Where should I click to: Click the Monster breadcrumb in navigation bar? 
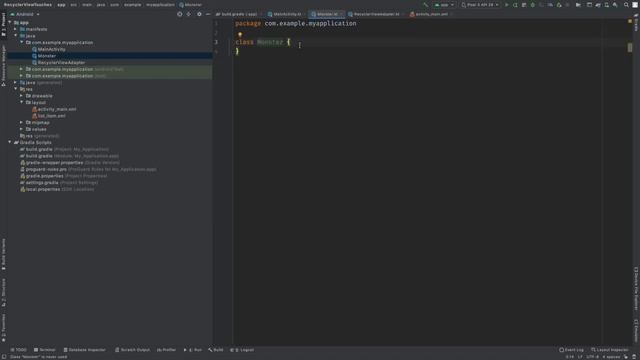191,5
